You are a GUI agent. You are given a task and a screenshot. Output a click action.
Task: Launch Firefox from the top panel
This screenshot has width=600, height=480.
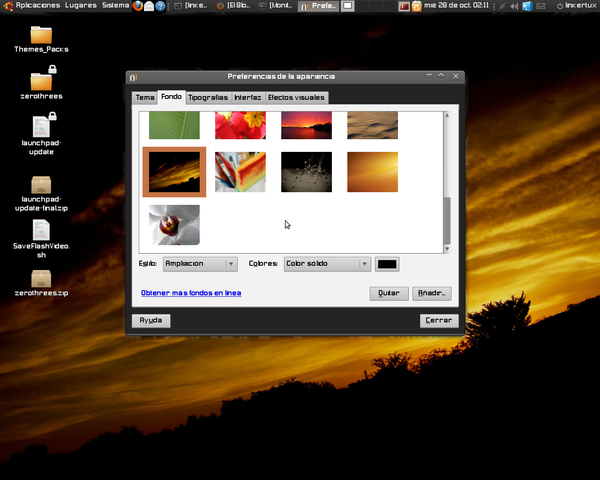[138, 6]
